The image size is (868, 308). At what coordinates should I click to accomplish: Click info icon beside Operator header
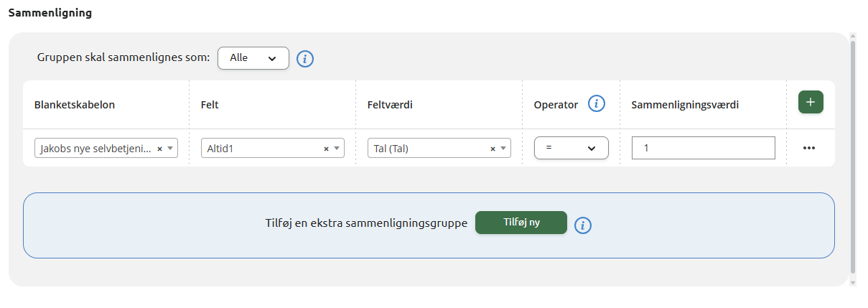coord(597,103)
